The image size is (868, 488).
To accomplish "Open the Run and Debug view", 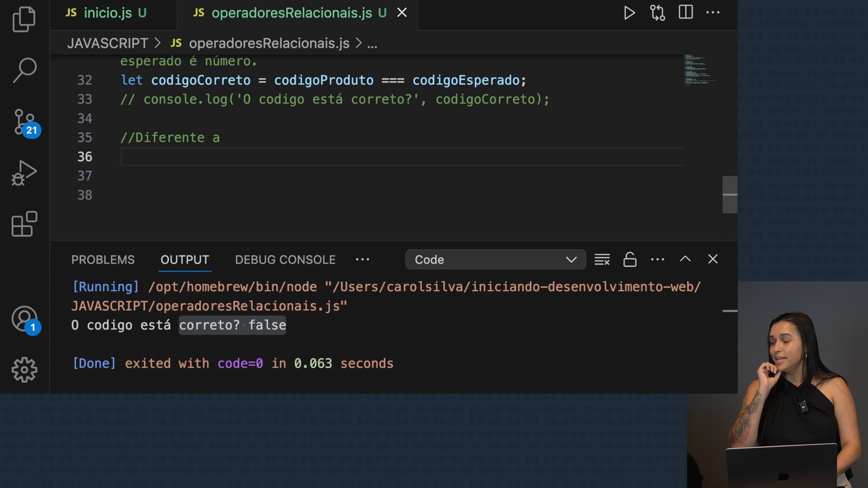I will [24, 173].
